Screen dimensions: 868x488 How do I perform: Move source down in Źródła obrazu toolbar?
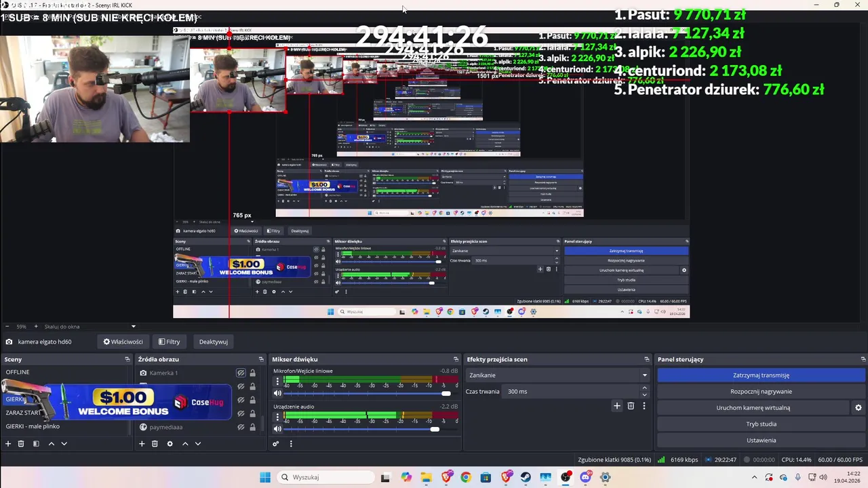coord(197,444)
